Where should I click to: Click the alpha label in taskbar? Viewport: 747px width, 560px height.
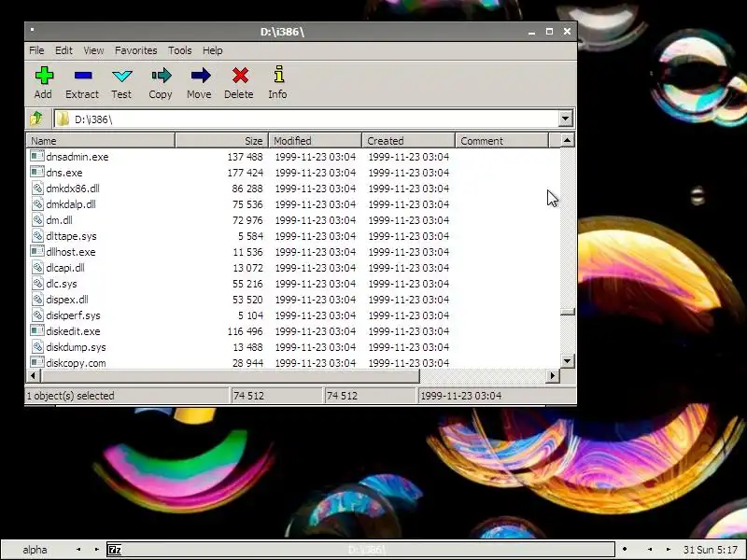click(35, 550)
